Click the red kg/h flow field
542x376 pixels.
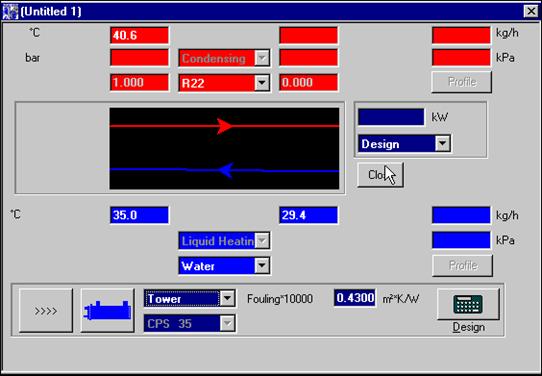tap(461, 35)
